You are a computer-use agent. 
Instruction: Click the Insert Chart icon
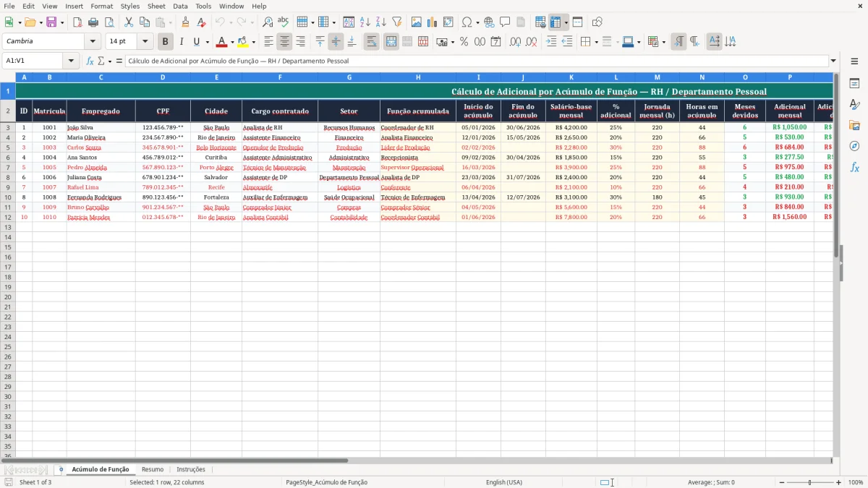click(x=433, y=22)
